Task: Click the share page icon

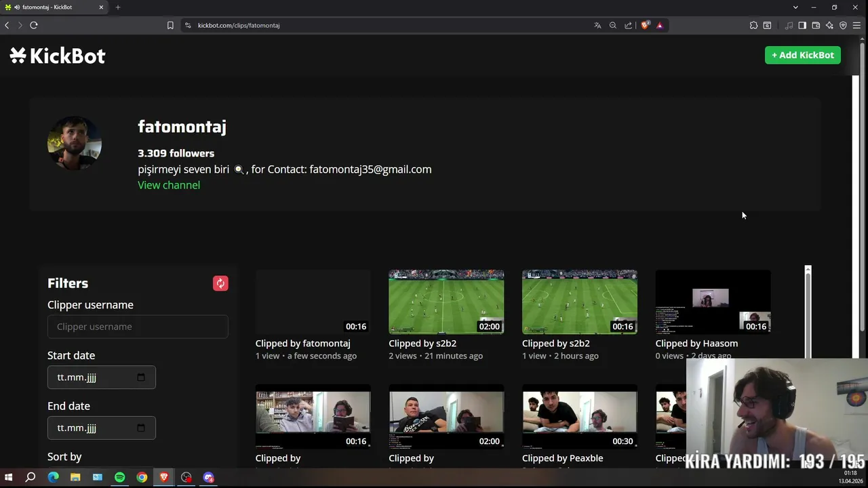Action: click(x=628, y=25)
